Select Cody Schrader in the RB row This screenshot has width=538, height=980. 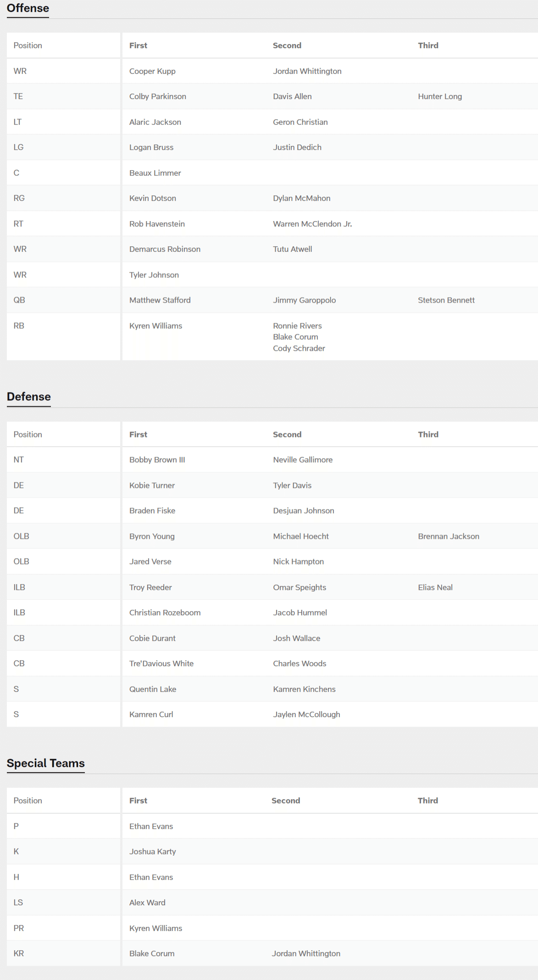pos(299,348)
